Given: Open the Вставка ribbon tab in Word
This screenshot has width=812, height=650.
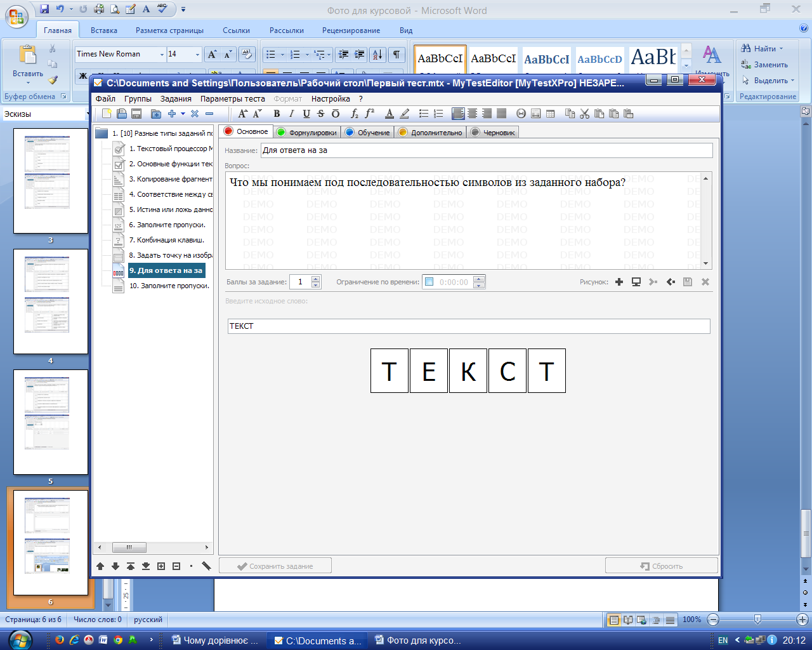Looking at the screenshot, I should (x=104, y=30).
